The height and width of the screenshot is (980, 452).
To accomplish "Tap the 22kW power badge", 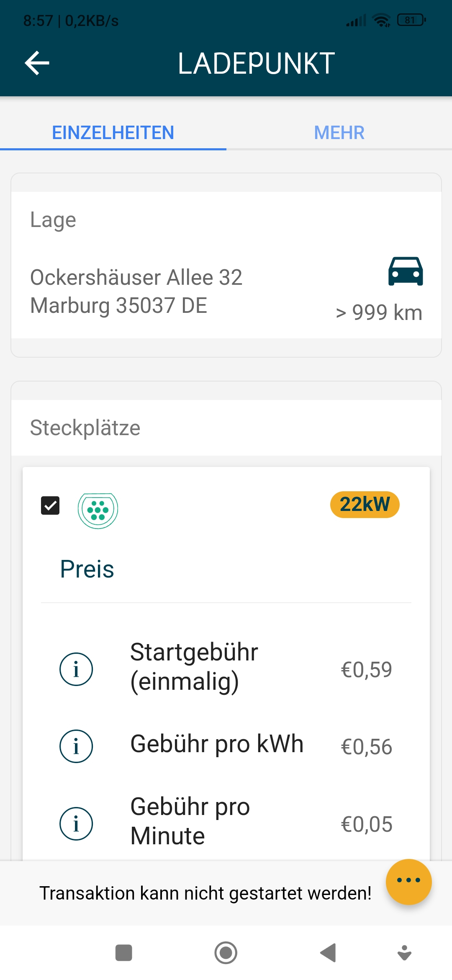I will pos(365,505).
